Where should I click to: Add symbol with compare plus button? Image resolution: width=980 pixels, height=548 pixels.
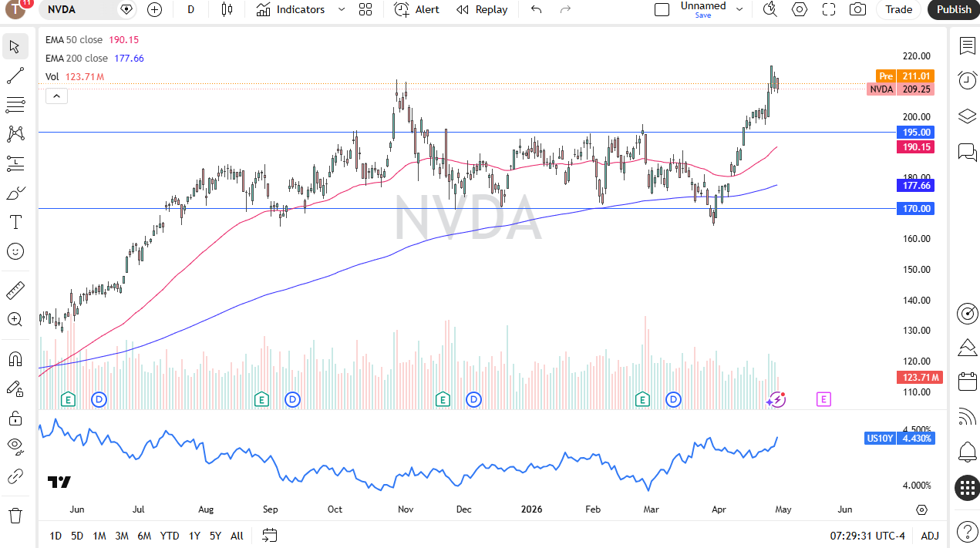(155, 9)
